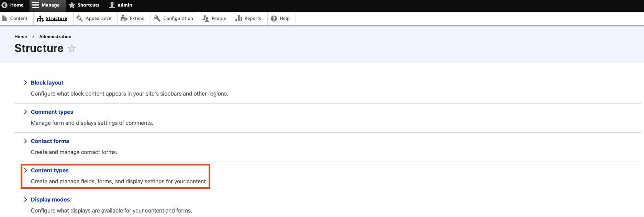Click the Appearance paintbrush icon
Viewport: 644px width, 217px height.
pyautogui.click(x=80, y=18)
